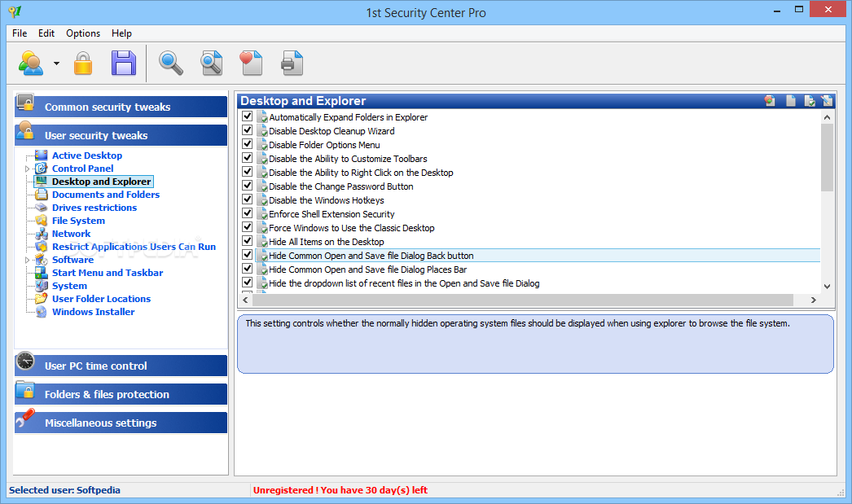
Task: Click document icon beside Hide All Items on the Desktop
Action: point(262,242)
